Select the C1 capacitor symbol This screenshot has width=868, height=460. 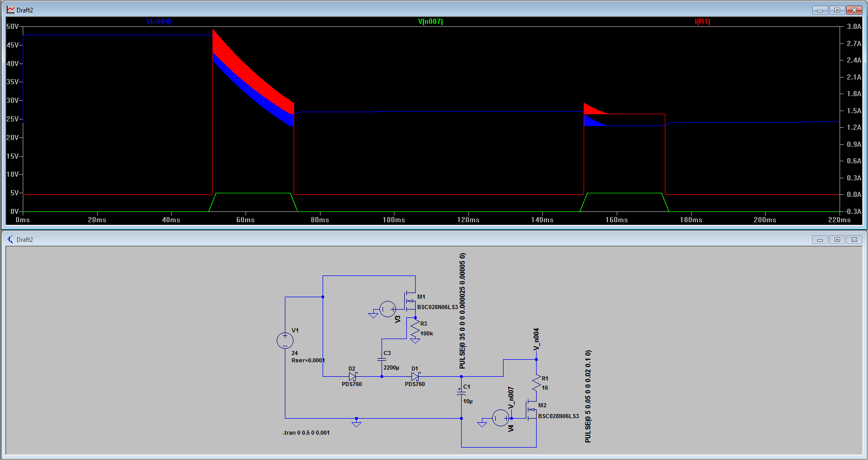pyautogui.click(x=461, y=392)
